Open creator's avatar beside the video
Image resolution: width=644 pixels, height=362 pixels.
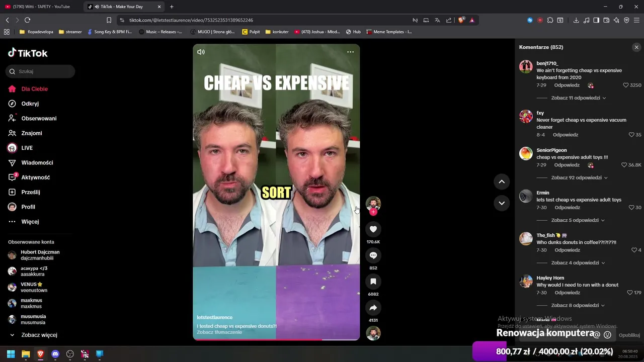tap(373, 203)
